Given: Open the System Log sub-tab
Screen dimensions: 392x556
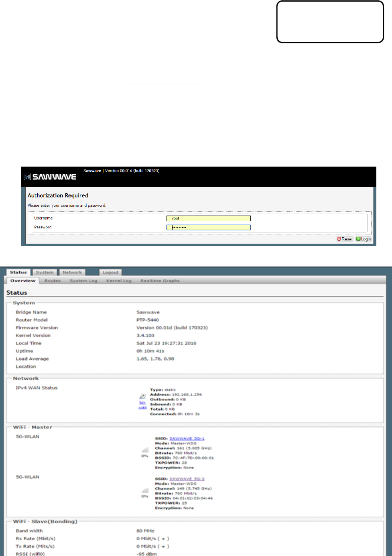Looking at the screenshot, I should tap(83, 281).
